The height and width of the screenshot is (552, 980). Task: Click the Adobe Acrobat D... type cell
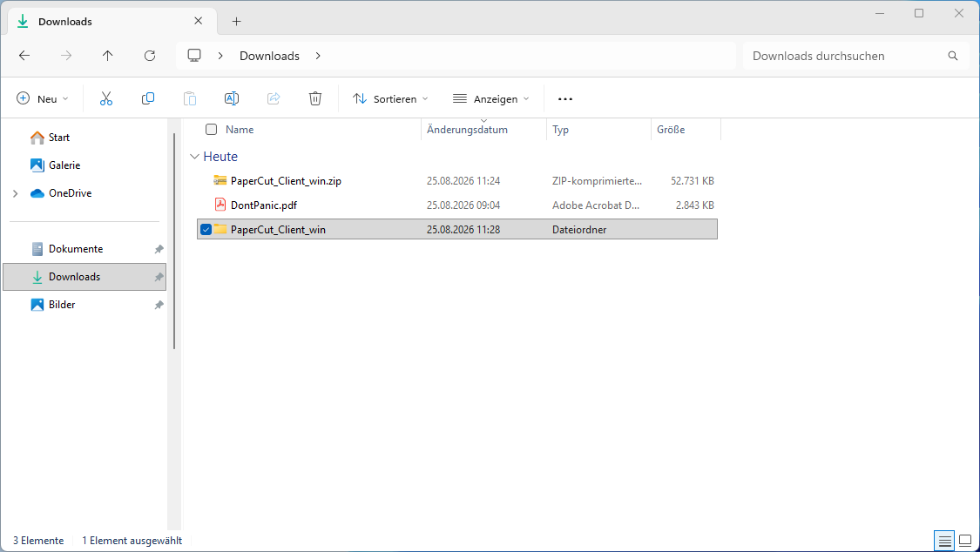pyautogui.click(x=596, y=205)
